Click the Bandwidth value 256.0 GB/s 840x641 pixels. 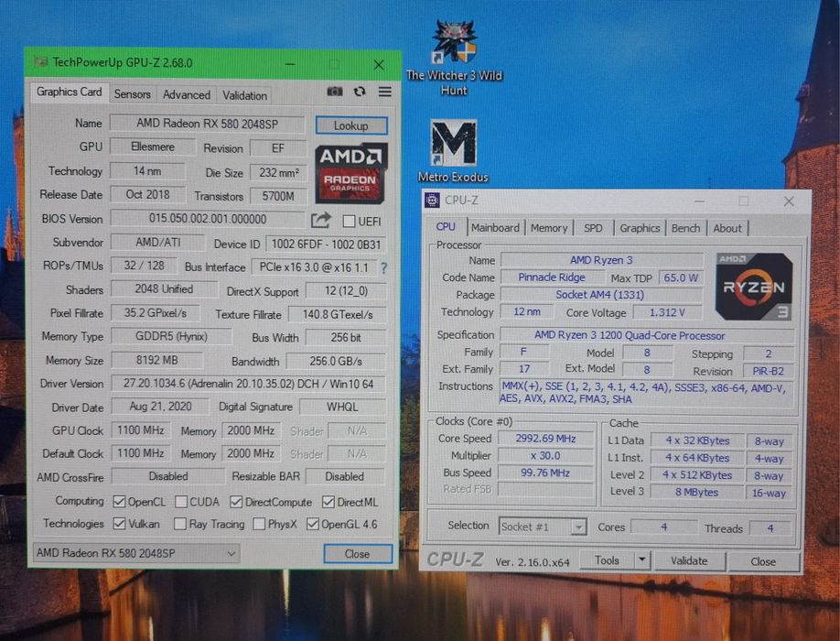coord(336,361)
